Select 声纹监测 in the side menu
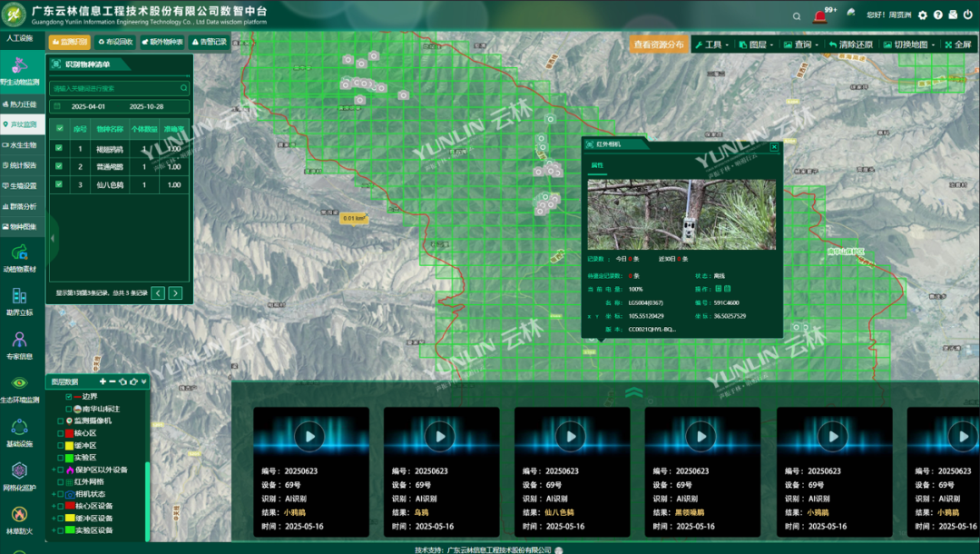The width and height of the screenshot is (980, 554). click(22, 124)
